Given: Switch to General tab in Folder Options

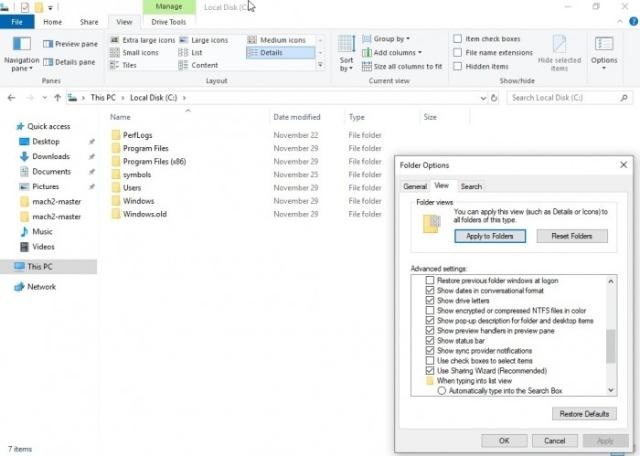Looking at the screenshot, I should click(x=415, y=187).
